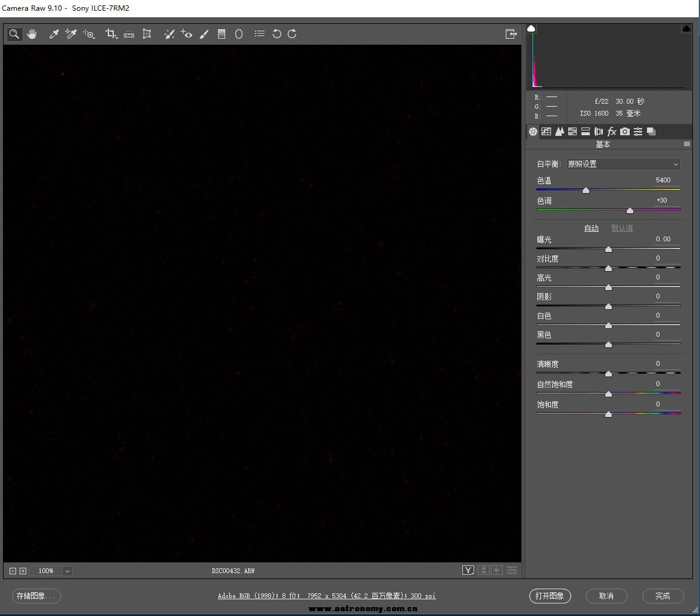Select the Red Eye Removal tool
The width and height of the screenshot is (700, 616).
click(186, 34)
